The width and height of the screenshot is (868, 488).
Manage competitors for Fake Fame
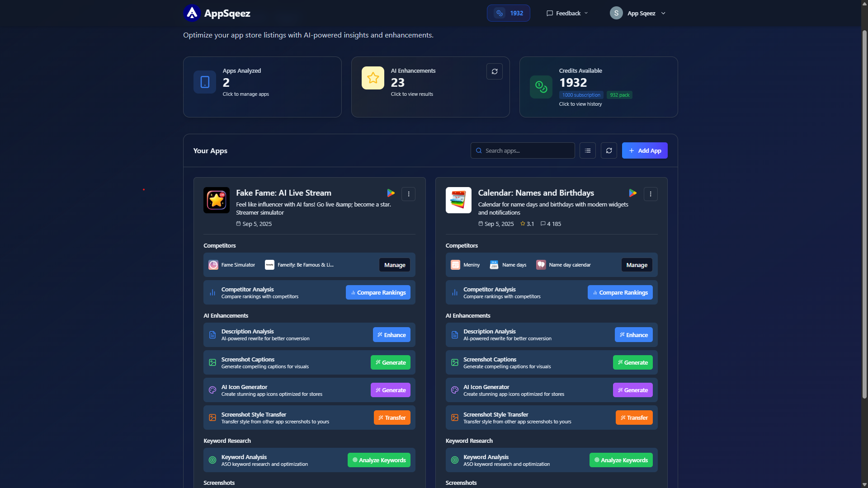point(395,265)
